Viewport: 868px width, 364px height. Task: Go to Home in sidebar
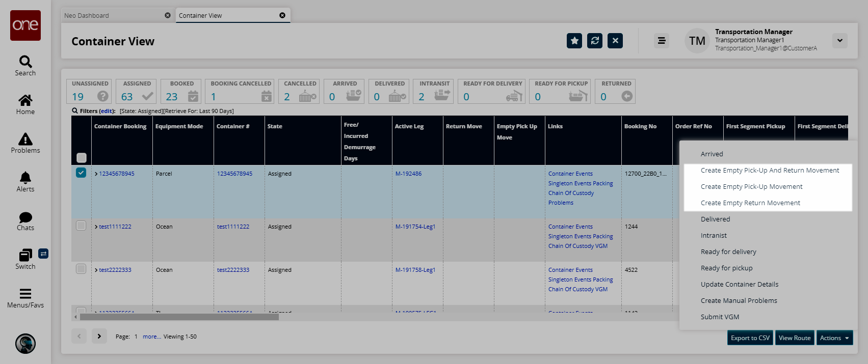[25, 104]
